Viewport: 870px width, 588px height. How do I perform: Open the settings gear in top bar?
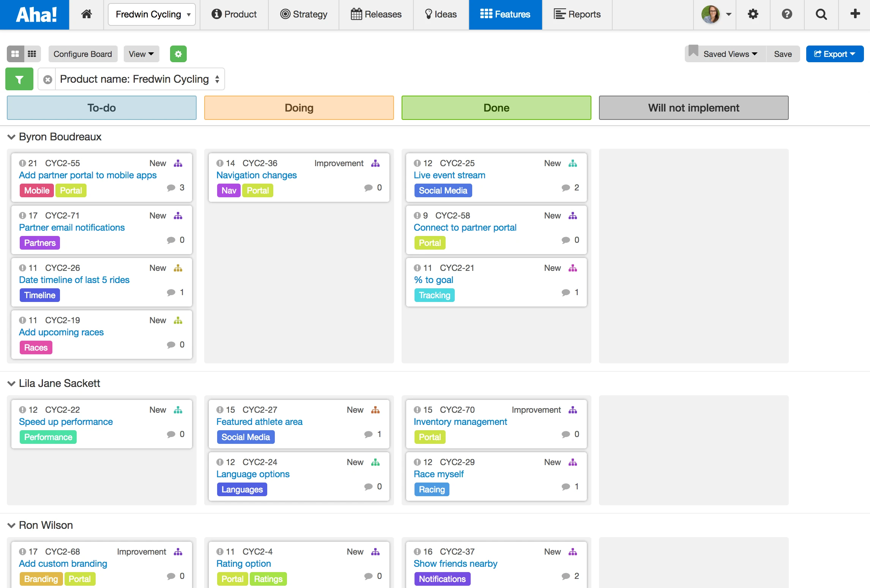point(753,14)
